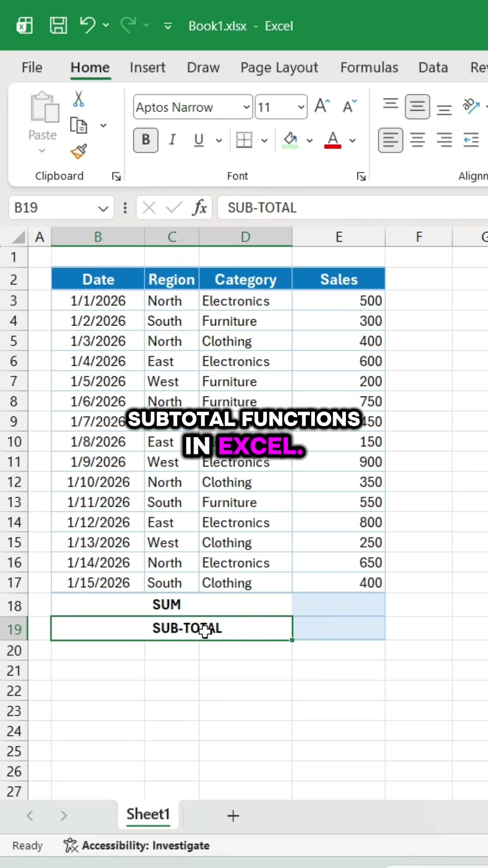Click the Redo arrow icon

128,25
